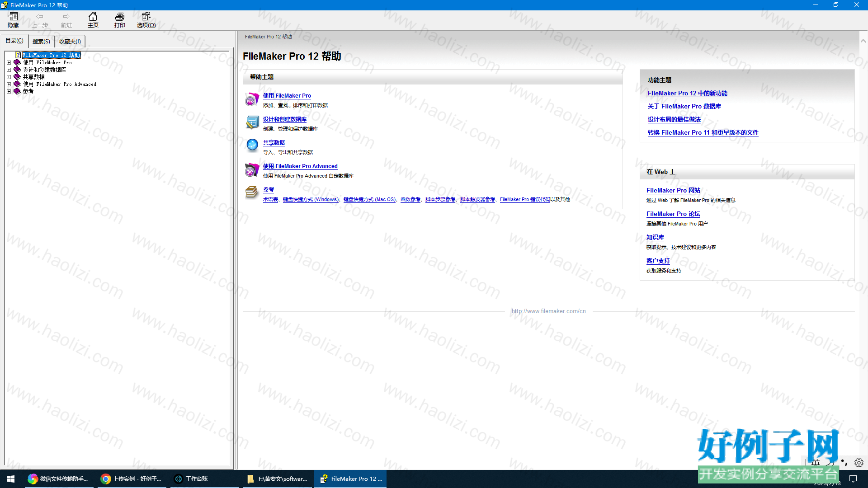This screenshot has width=868, height=488.
Task: Open the 键盘快捷方式 (Mac OS) link
Action: tap(369, 199)
